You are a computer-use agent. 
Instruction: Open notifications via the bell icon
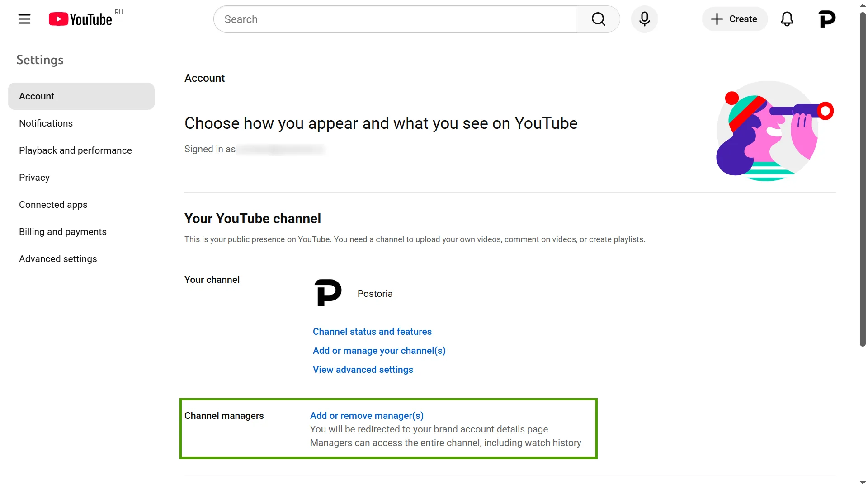click(787, 19)
